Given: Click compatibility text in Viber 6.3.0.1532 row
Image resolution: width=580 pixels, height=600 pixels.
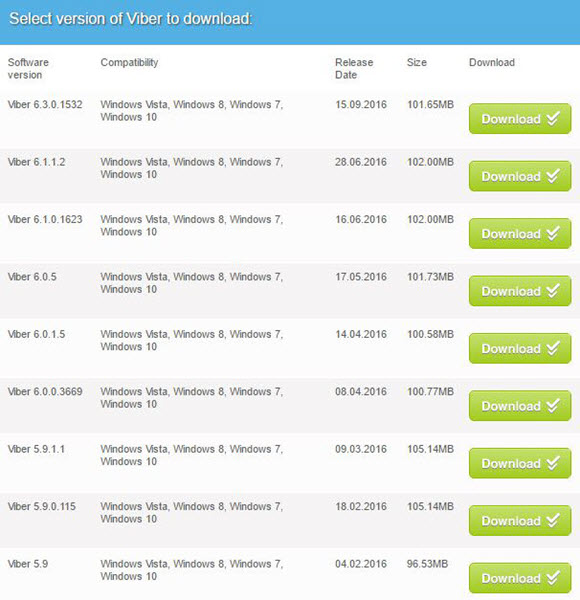Looking at the screenshot, I should (192, 111).
